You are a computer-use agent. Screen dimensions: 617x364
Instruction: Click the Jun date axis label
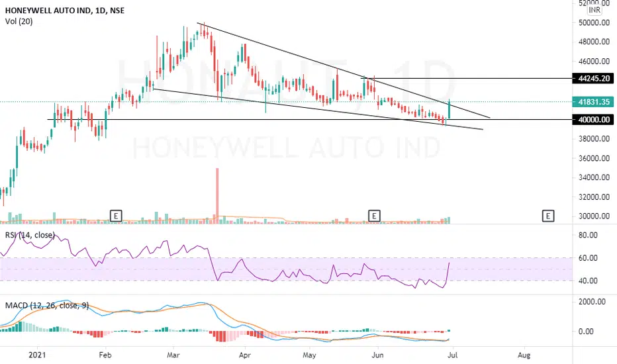(x=378, y=355)
